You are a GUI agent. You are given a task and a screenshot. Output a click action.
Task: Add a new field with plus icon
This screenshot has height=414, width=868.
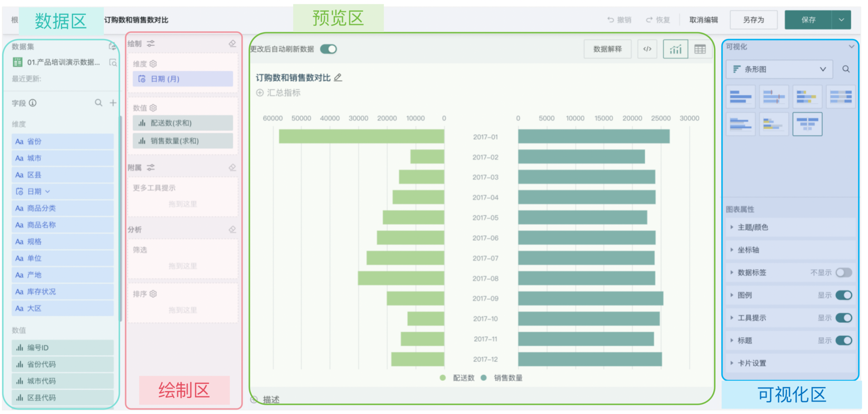click(x=113, y=103)
